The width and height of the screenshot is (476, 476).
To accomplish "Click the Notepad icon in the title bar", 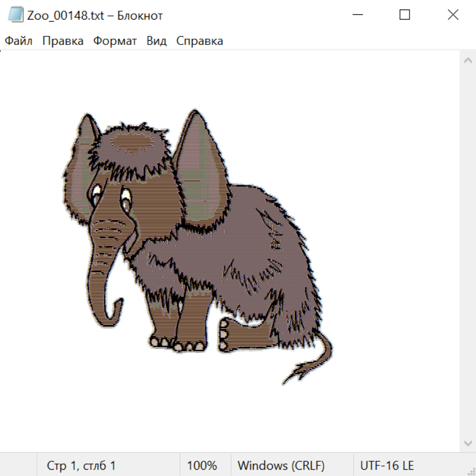I will click(x=16, y=15).
